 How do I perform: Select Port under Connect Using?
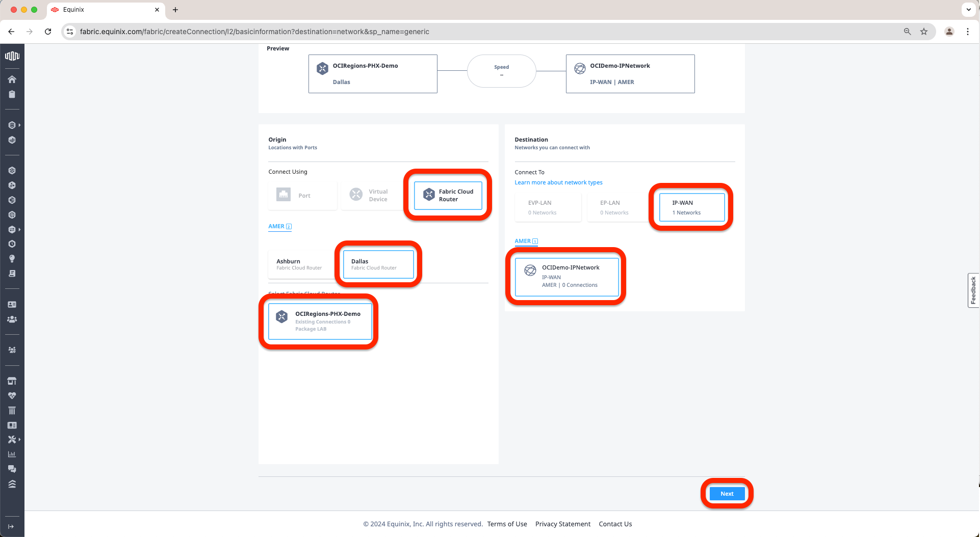(x=302, y=195)
